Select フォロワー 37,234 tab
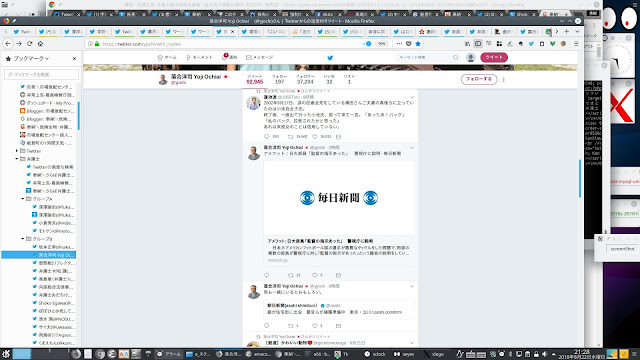Image resolution: width=640 pixels, height=360 pixels. (305, 80)
